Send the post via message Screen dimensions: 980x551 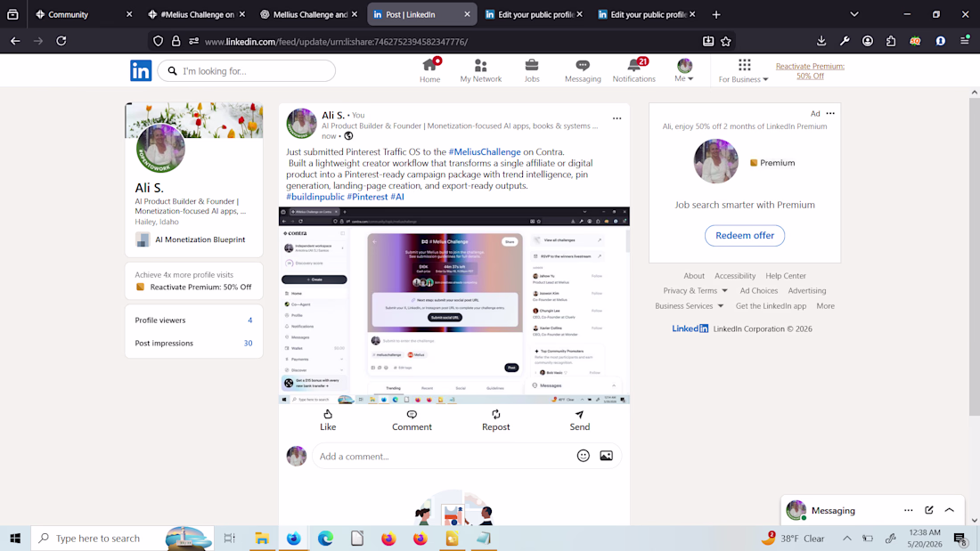[x=579, y=420]
